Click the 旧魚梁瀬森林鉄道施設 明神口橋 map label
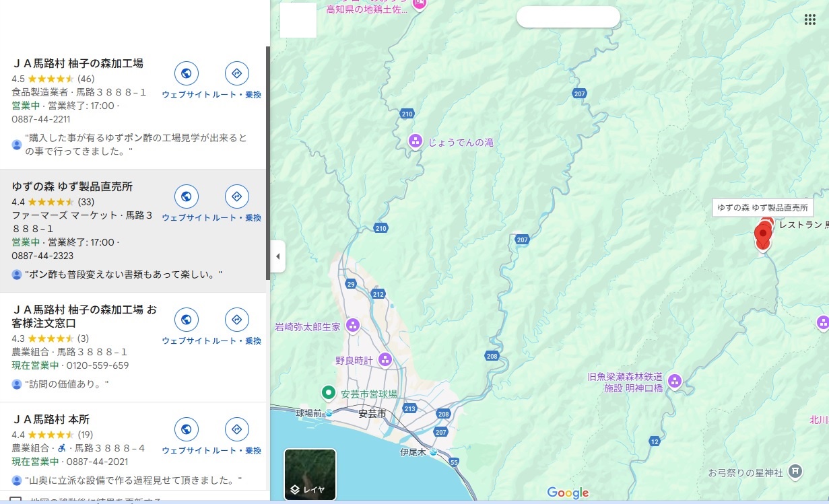 tap(625, 382)
